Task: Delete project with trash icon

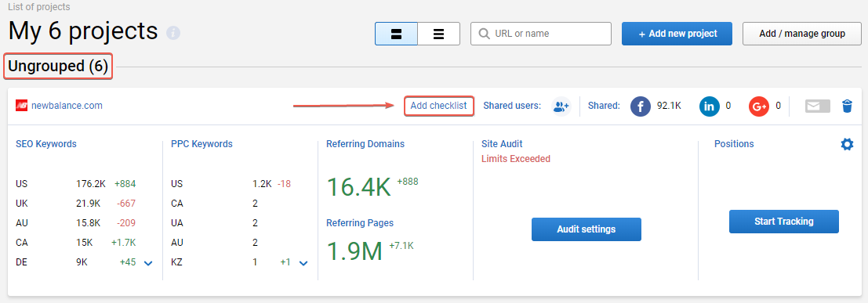Action: [x=847, y=106]
